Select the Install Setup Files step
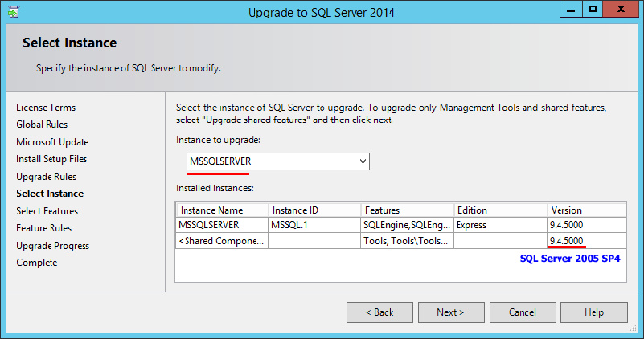Viewport: 644px width, 339px height. 51,159
